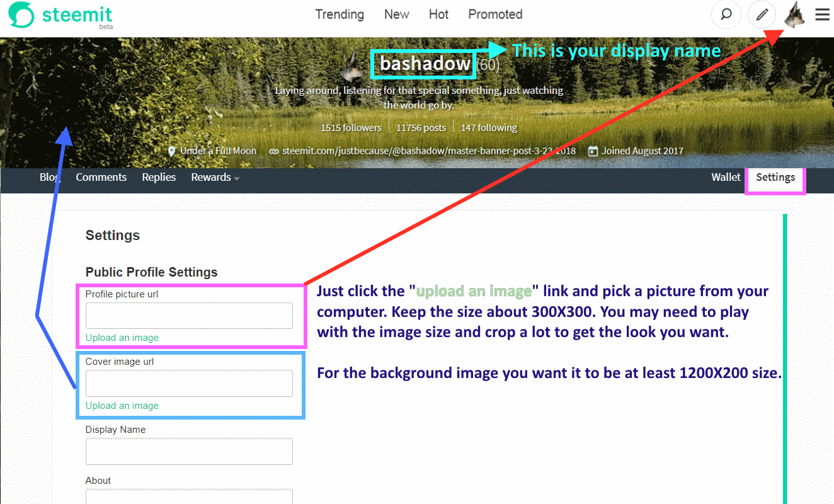Image resolution: width=834 pixels, height=504 pixels.
Task: Click Upload an image under Profile picture
Action: coord(122,338)
